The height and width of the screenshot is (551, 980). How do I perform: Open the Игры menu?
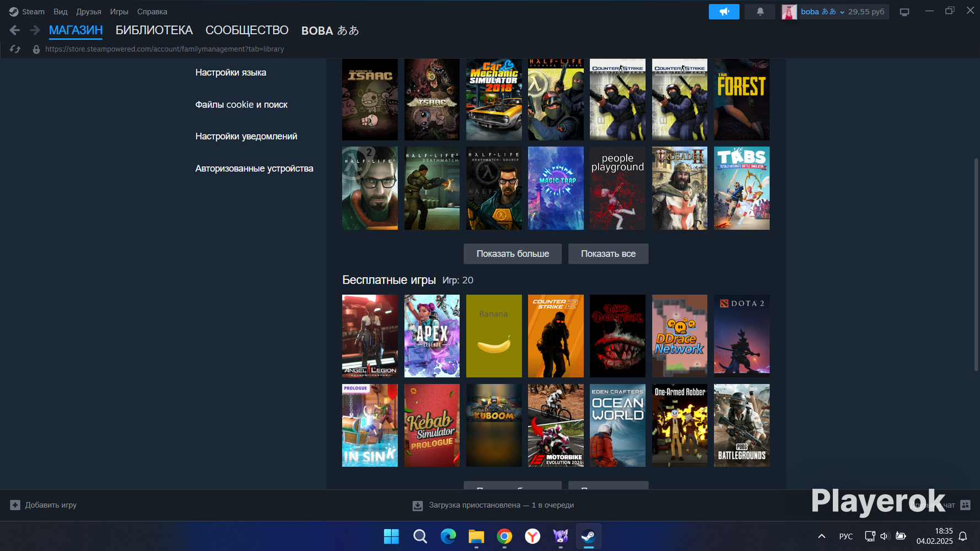coord(119,12)
